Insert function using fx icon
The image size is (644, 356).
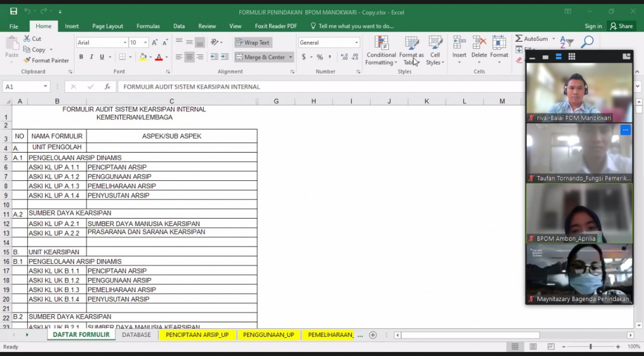107,86
